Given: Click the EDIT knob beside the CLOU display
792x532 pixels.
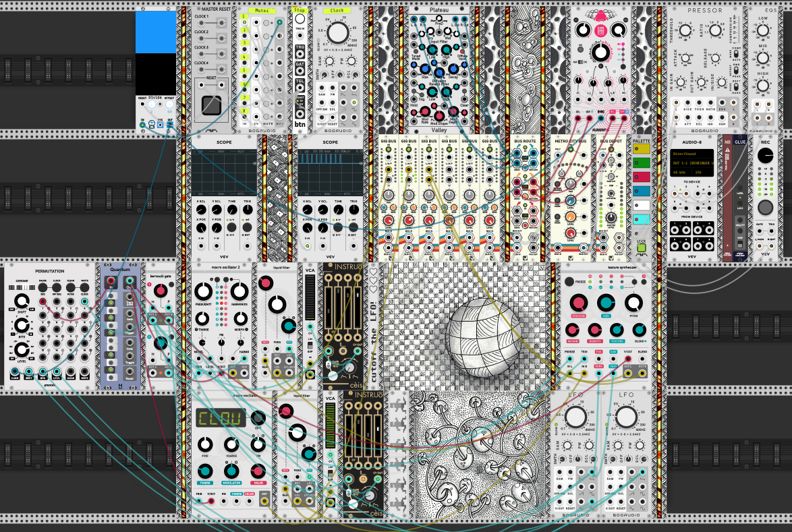Looking at the screenshot, I should coord(258,417).
